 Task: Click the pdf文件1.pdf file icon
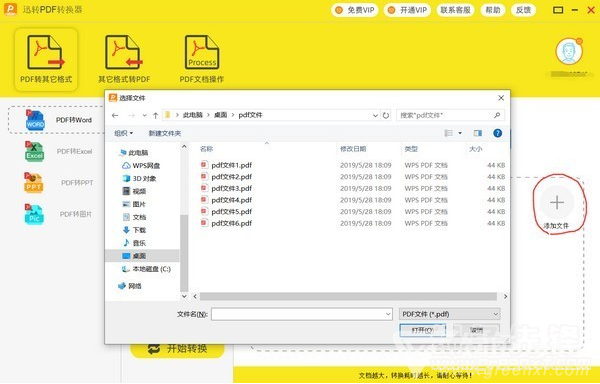[204, 165]
